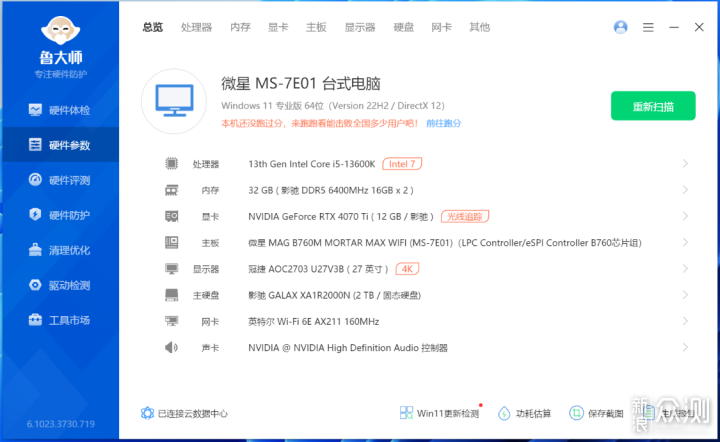
Task: Switch to the 处理器 tab
Action: tap(197, 28)
